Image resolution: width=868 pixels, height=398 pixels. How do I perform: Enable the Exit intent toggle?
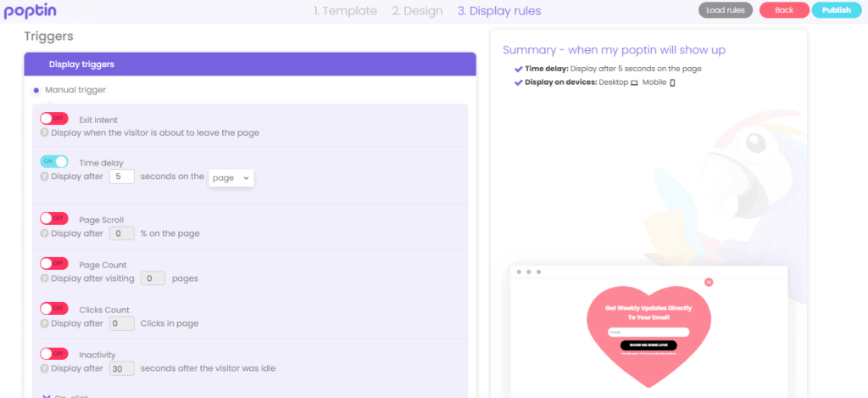click(x=53, y=119)
